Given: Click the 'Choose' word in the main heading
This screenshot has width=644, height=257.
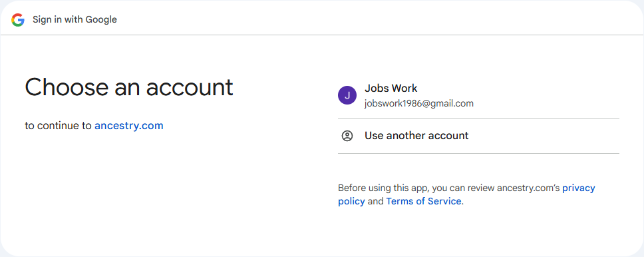Looking at the screenshot, I should (x=63, y=88).
